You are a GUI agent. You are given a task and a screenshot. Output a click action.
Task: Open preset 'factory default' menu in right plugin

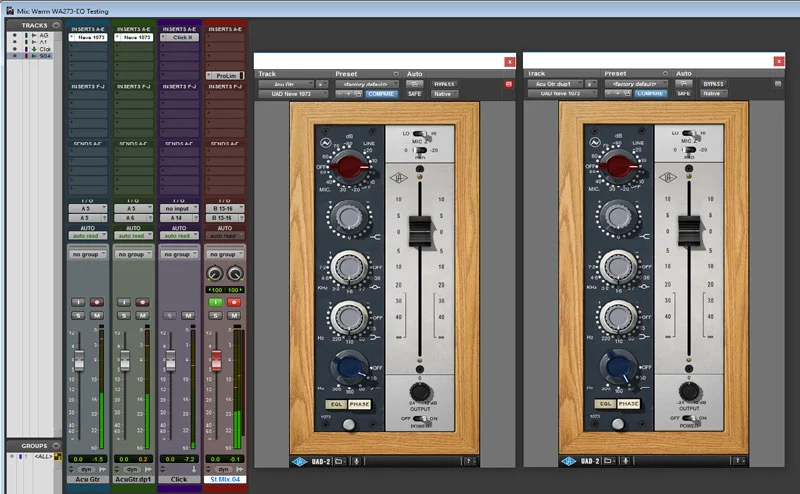click(636, 84)
